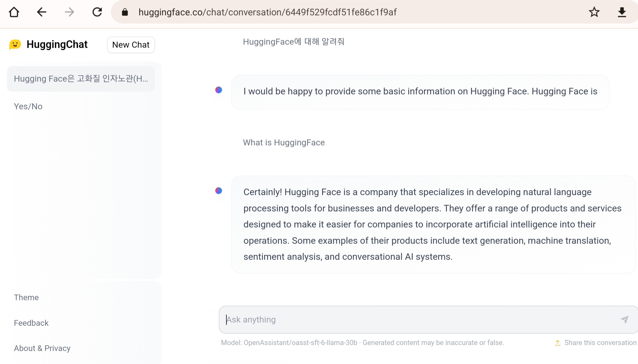Image resolution: width=638 pixels, height=364 pixels.
Task: Open the Feedback link
Action: click(x=31, y=323)
